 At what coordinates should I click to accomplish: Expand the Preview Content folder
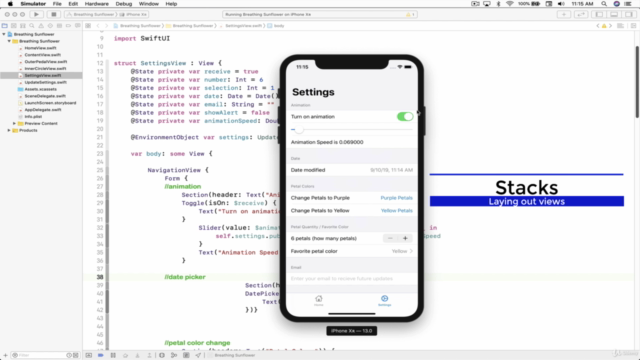pyautogui.click(x=15, y=123)
